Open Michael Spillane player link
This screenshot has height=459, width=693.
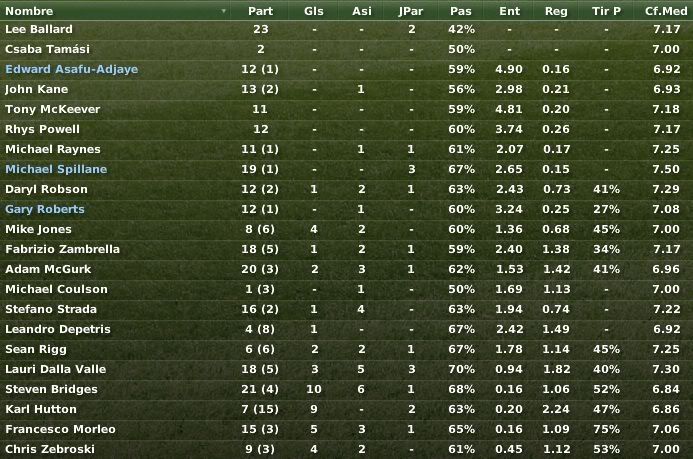(x=56, y=169)
